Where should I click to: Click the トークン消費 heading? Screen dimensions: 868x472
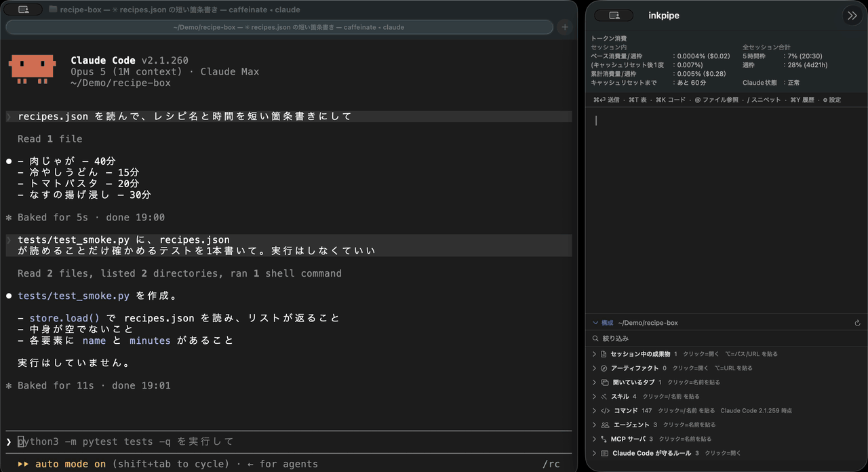tap(609, 39)
